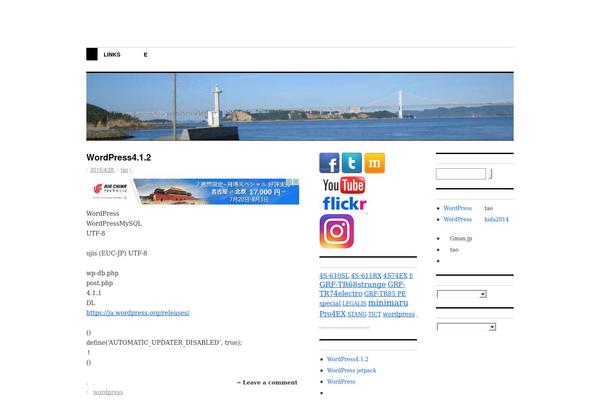Image resolution: width=600 pixels, height=400 pixels.
Task: Click author 'tao' link under post title
Action: [124, 170]
